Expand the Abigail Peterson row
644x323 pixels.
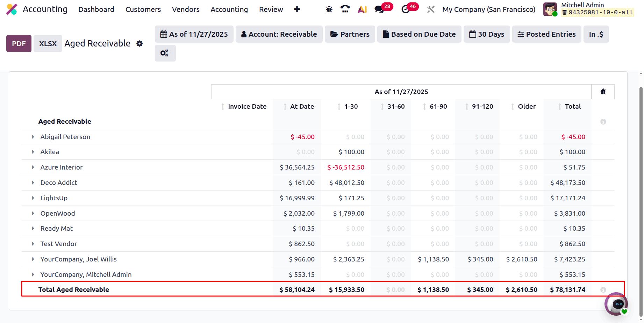(x=33, y=137)
